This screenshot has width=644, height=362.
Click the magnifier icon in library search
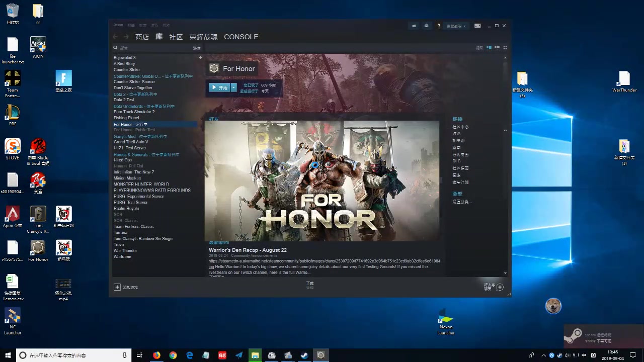point(116,48)
